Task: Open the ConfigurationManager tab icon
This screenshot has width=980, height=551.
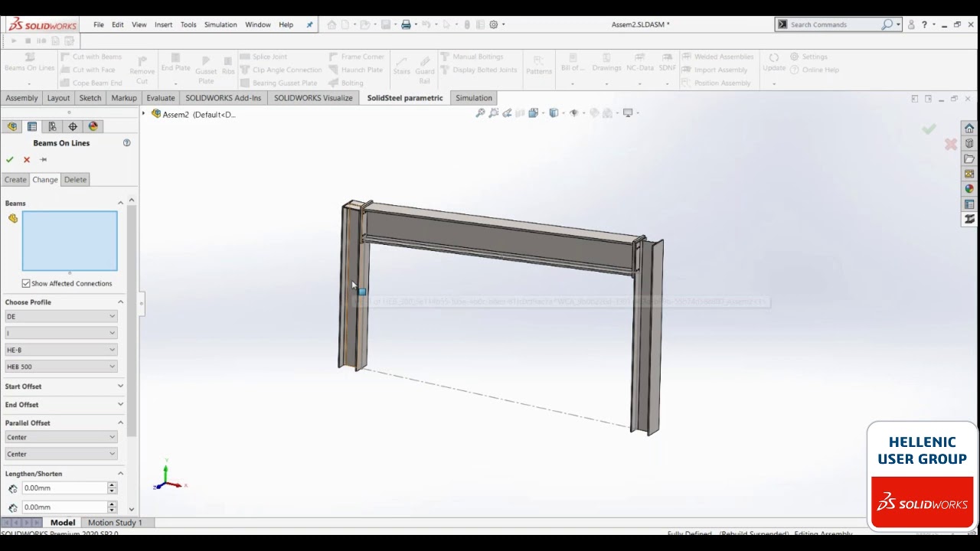Action: click(x=52, y=126)
